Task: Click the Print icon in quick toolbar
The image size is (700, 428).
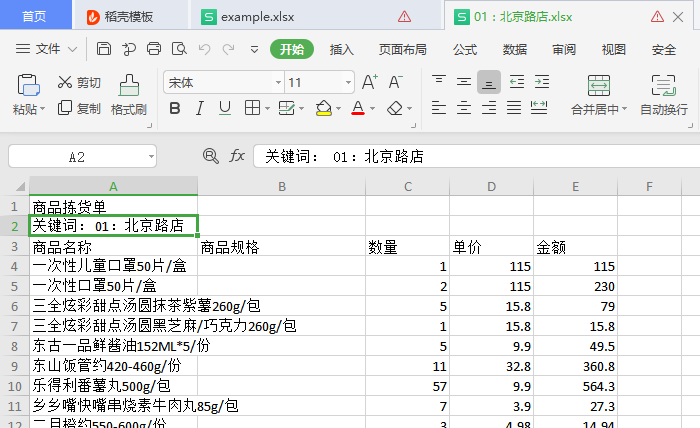Action: point(154,49)
